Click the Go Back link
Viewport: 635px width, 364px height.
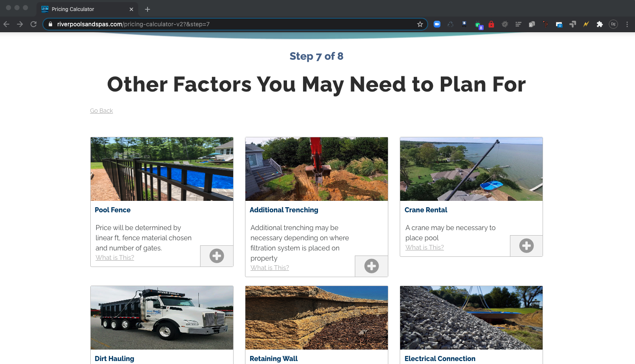[101, 111]
